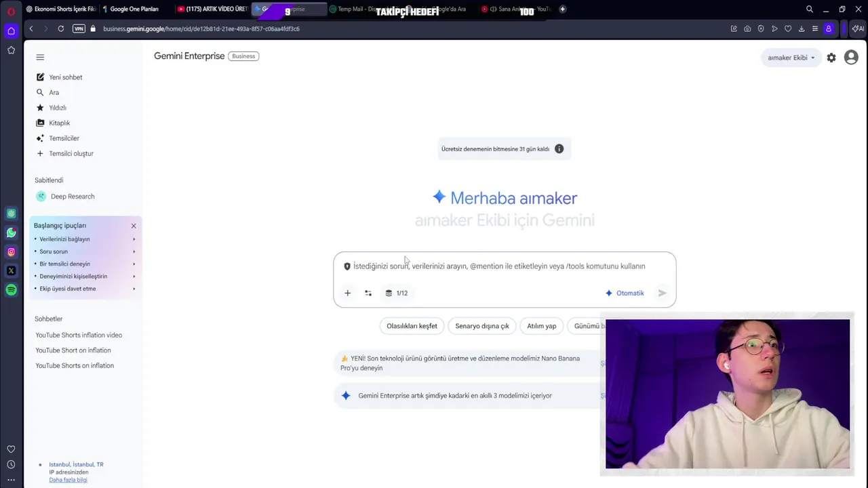The height and width of the screenshot is (488, 868).
Task: Toggle the hamburger sidebar menu
Action: (40, 58)
